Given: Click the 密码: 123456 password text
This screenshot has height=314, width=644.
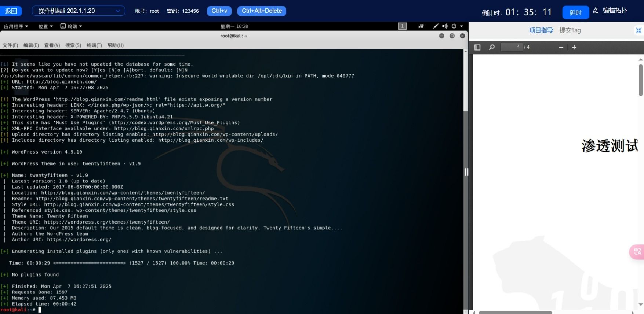Looking at the screenshot, I should click(x=183, y=11).
